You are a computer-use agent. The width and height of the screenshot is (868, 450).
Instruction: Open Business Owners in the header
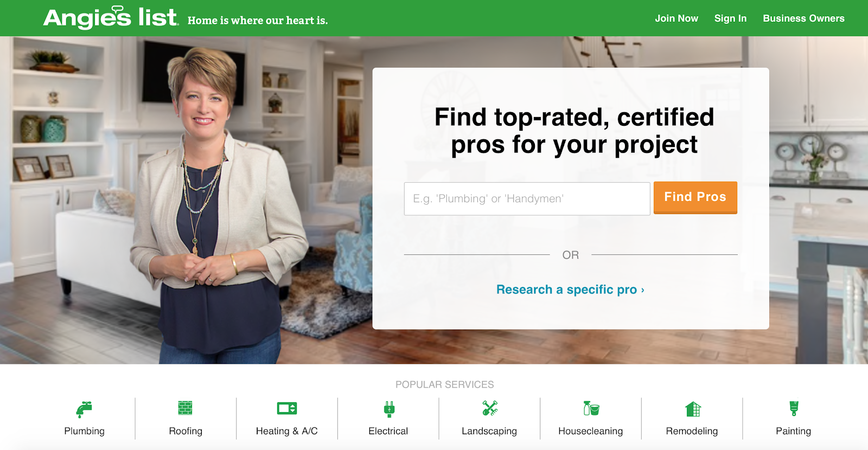pos(803,18)
